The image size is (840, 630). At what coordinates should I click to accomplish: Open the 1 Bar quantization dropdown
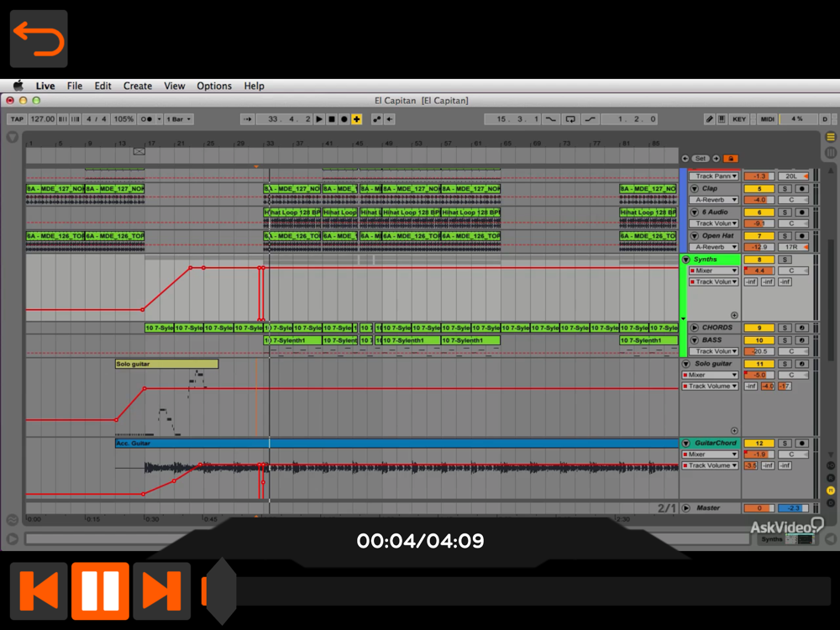click(179, 119)
